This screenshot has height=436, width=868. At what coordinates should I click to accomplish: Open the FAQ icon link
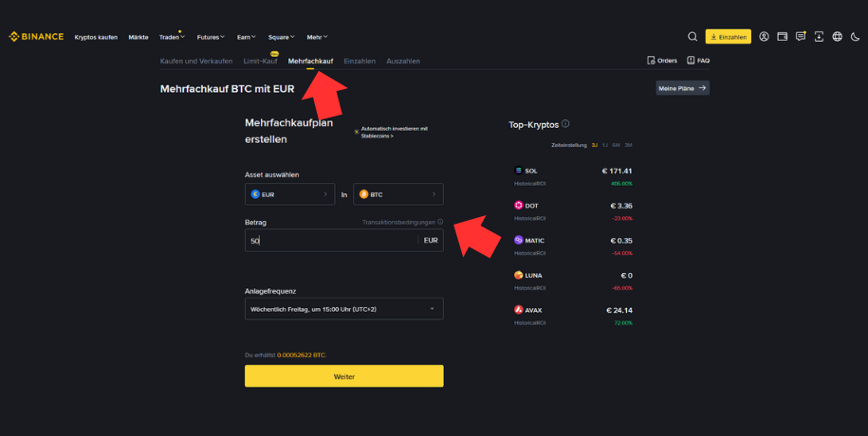pyautogui.click(x=698, y=61)
